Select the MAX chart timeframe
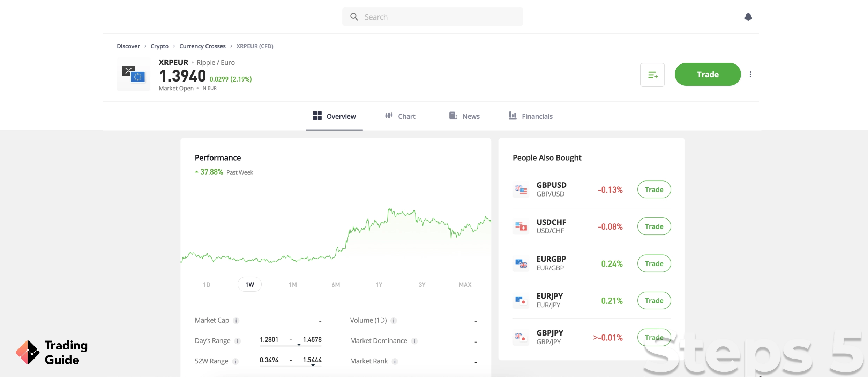868x377 pixels. 465,285
